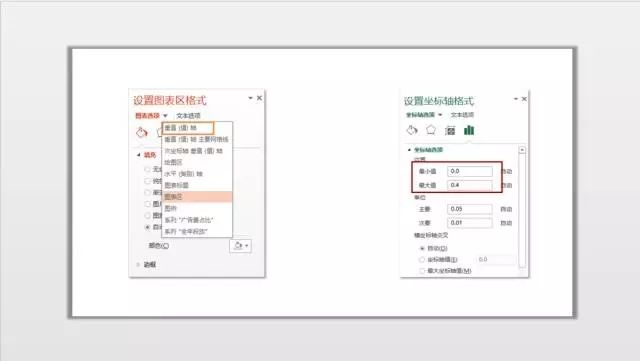Collapse the 填充 section
This screenshot has height=361, width=640.
(138, 155)
